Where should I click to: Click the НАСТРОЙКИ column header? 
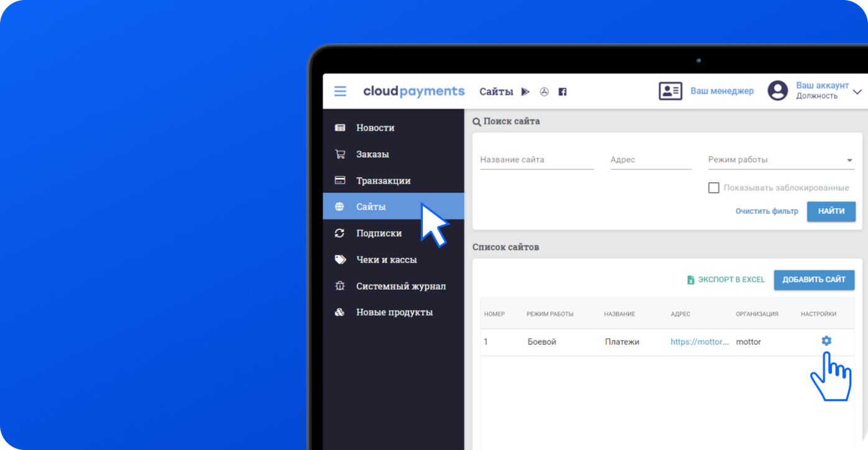(x=818, y=314)
